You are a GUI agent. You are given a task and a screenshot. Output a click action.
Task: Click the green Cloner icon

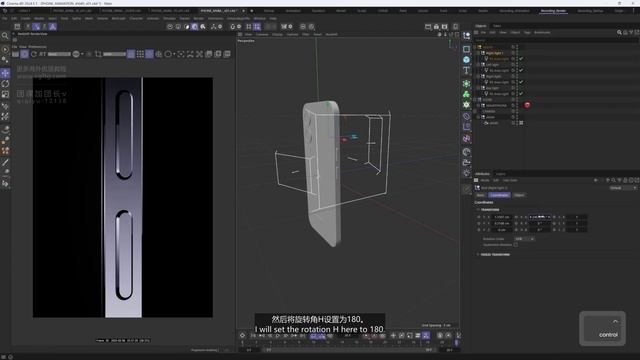coord(467,94)
